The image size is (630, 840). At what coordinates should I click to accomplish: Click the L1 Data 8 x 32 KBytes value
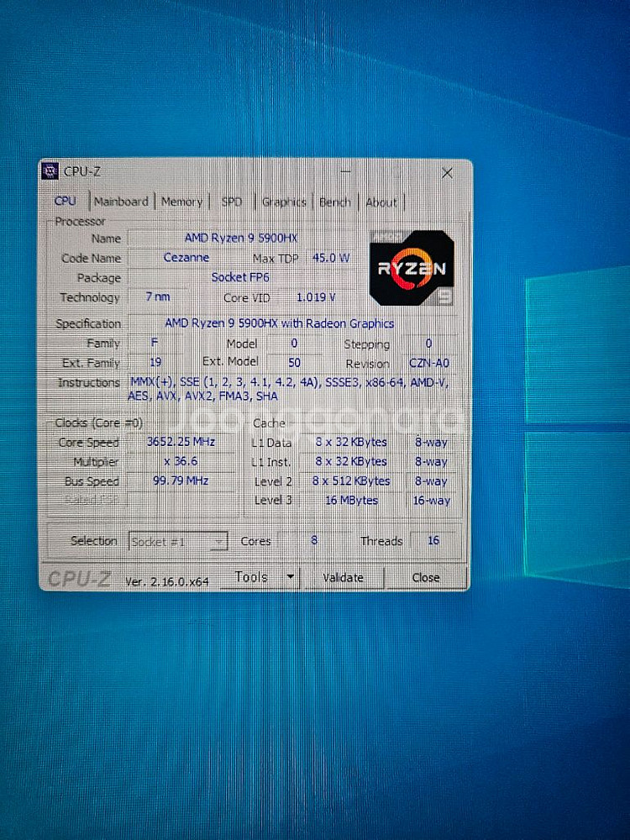pos(351,442)
